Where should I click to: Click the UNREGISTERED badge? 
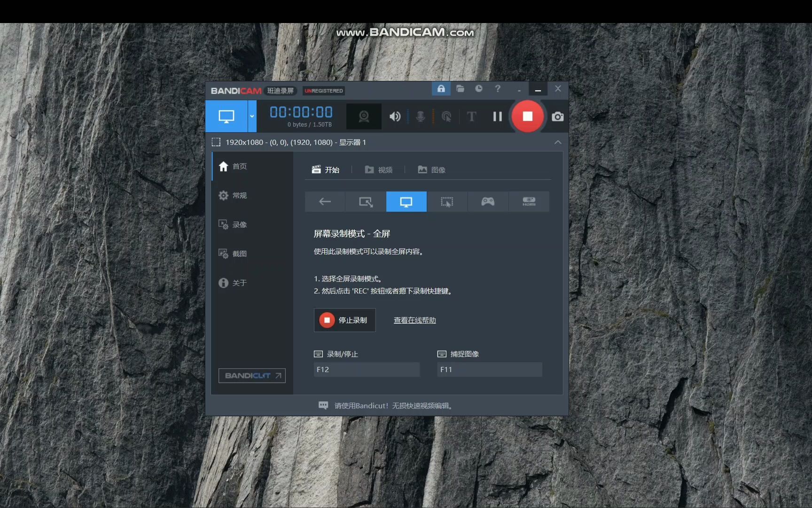pos(324,91)
